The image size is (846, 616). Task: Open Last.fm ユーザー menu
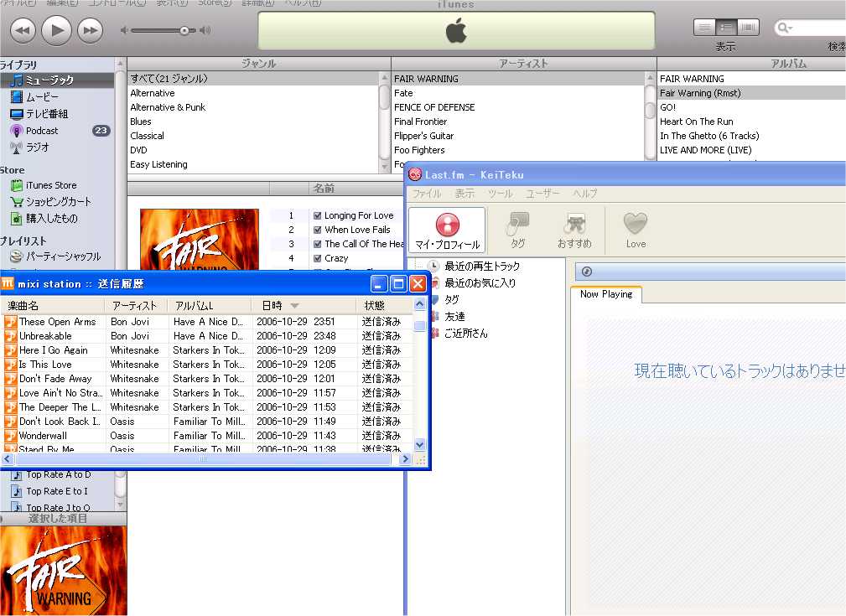pos(542,194)
